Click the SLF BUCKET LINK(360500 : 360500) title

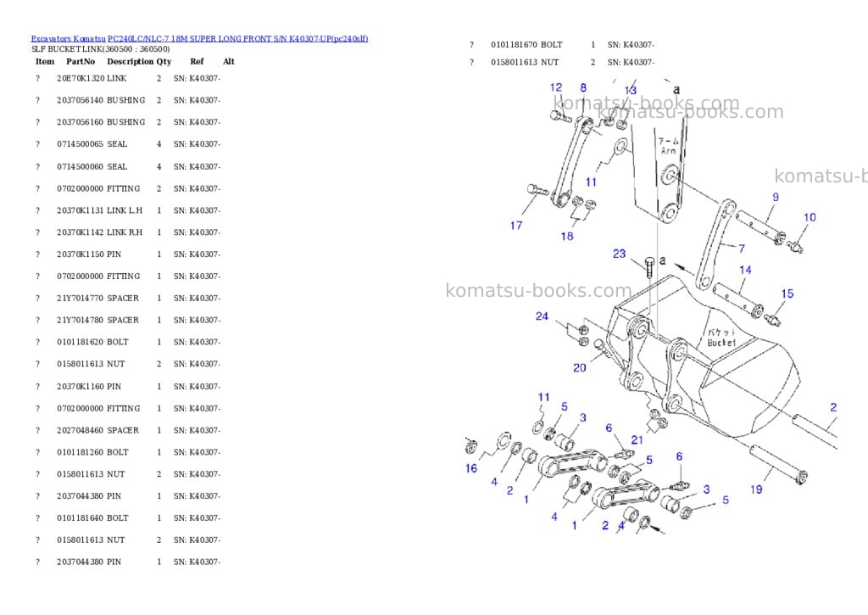tap(100, 48)
